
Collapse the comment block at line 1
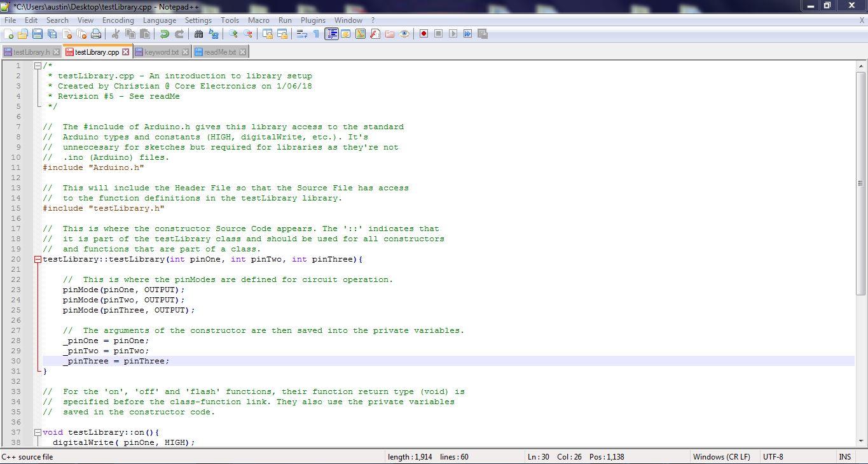click(37, 65)
